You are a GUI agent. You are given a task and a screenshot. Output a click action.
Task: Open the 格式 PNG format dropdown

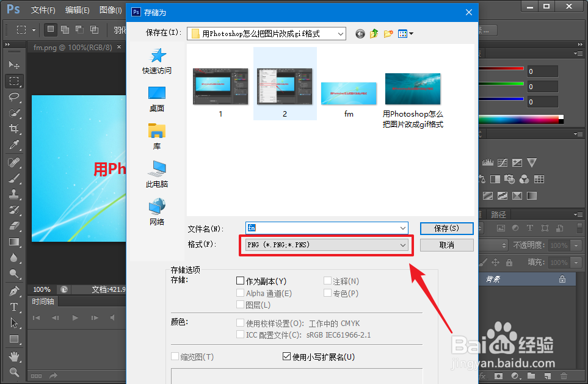pos(326,245)
